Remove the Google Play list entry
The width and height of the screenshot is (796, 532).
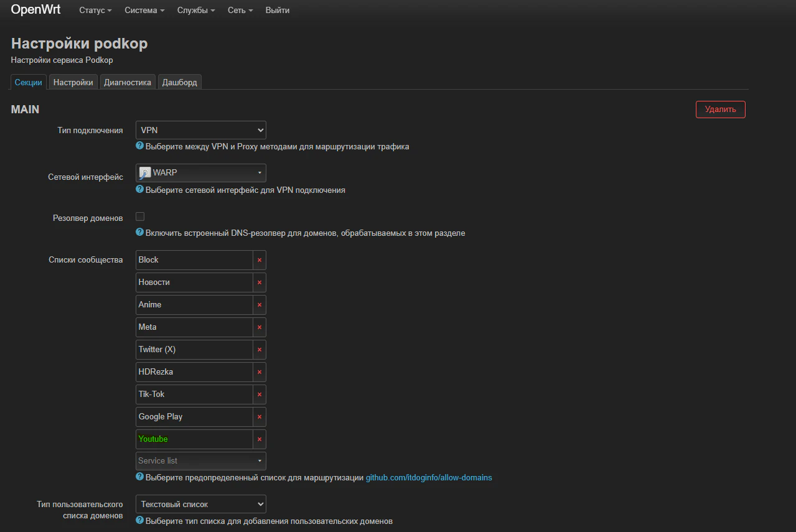(260, 417)
